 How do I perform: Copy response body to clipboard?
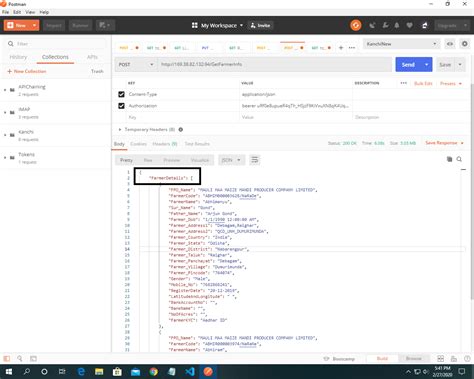pos(449,159)
